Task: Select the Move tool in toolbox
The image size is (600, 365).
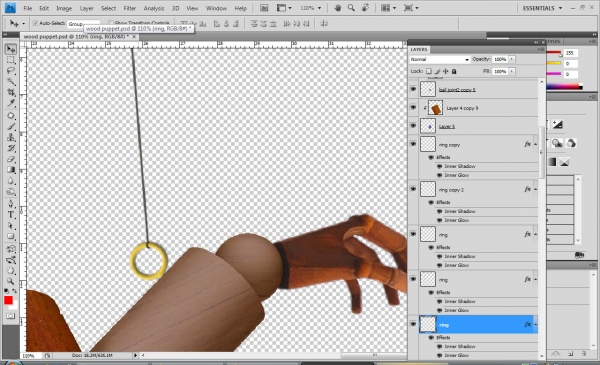Action: 11,49
